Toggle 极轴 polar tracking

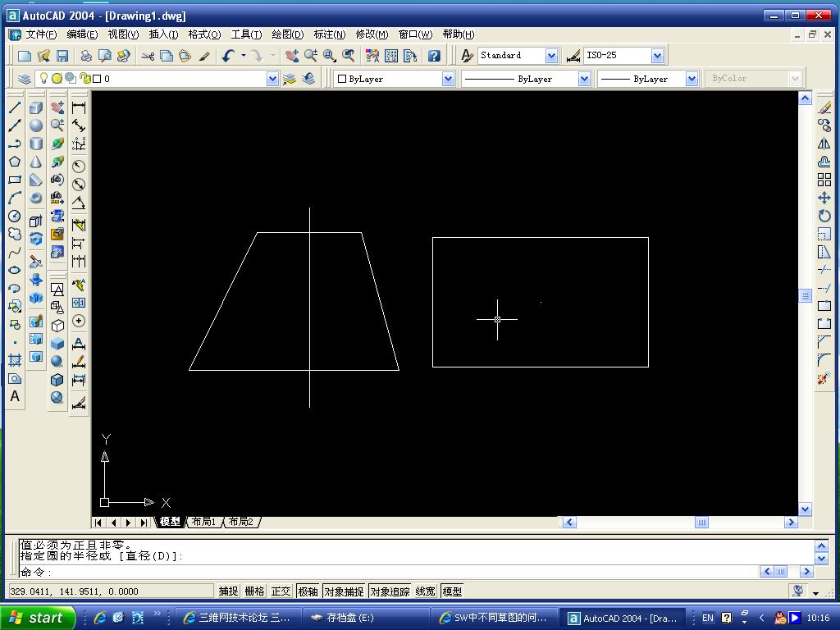point(308,591)
